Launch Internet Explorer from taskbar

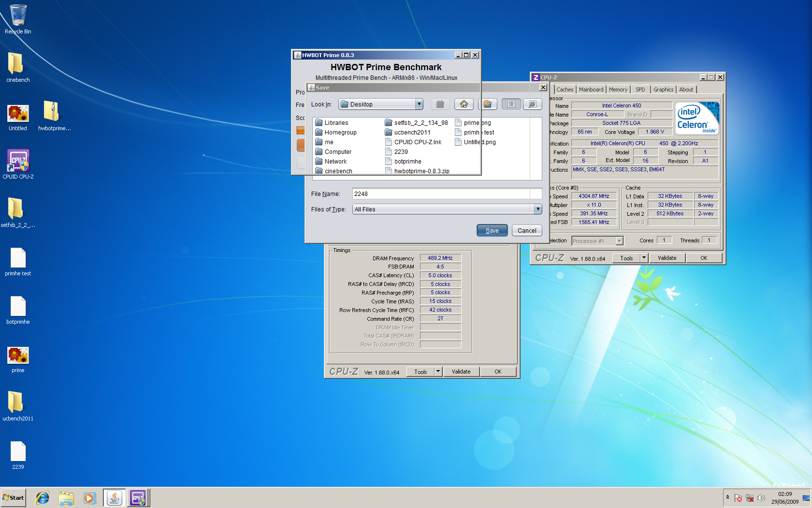coord(43,498)
